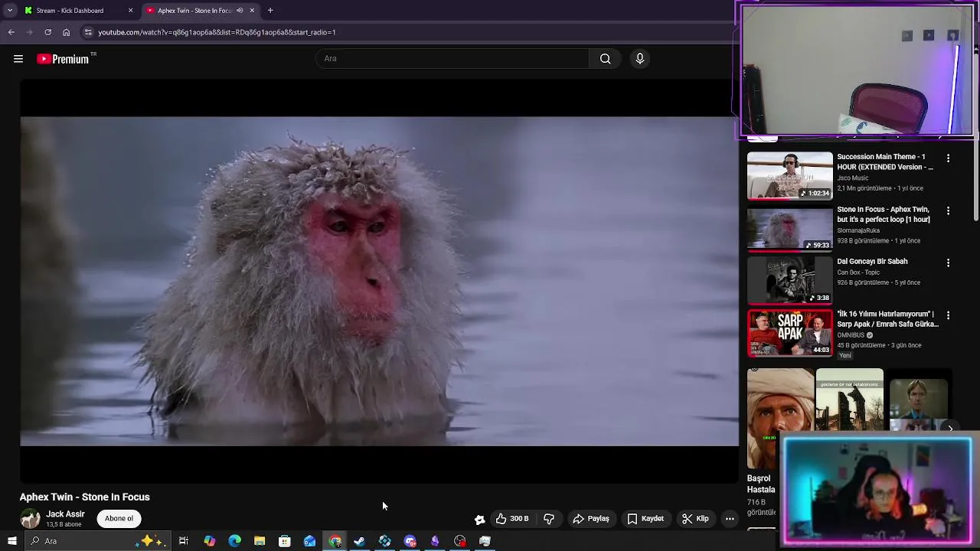Open Microsoft Store from taskbar

(285, 541)
